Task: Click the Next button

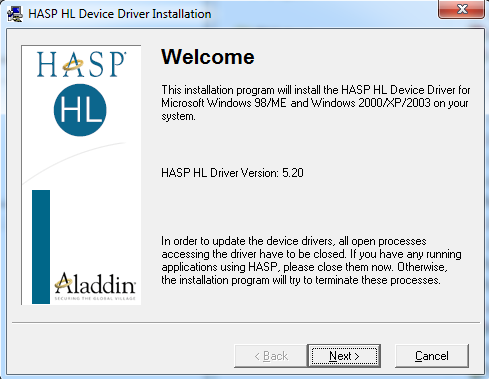Action: 344,356
